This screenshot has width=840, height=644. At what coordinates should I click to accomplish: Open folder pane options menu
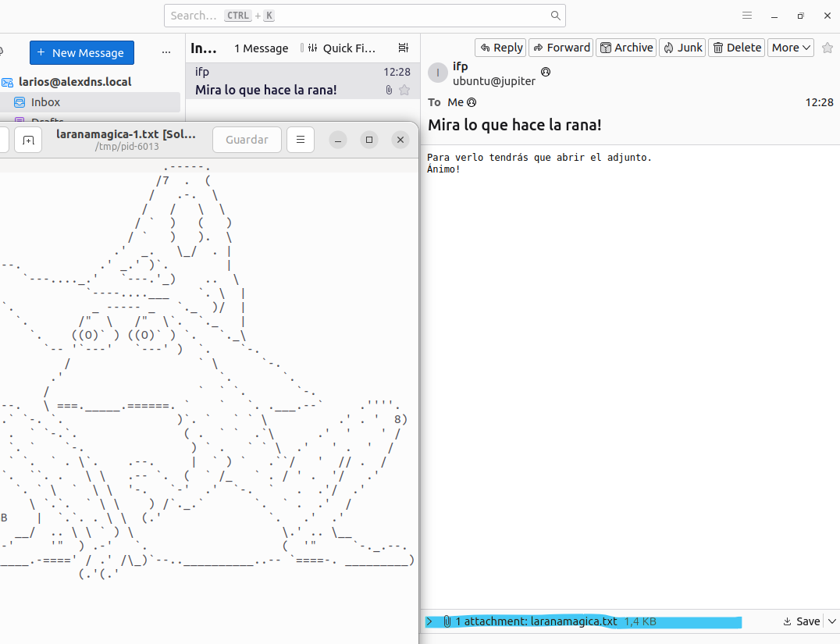(x=166, y=52)
